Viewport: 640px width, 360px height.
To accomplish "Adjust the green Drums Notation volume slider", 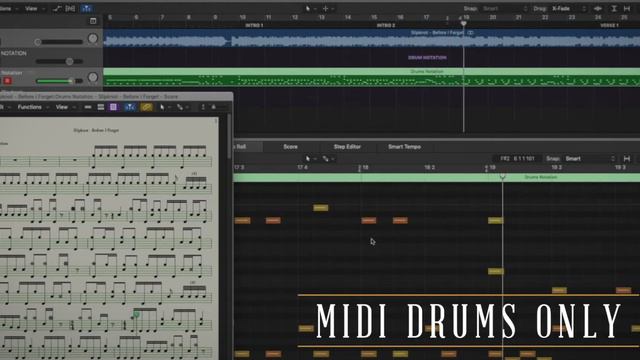I will click(x=59, y=81).
